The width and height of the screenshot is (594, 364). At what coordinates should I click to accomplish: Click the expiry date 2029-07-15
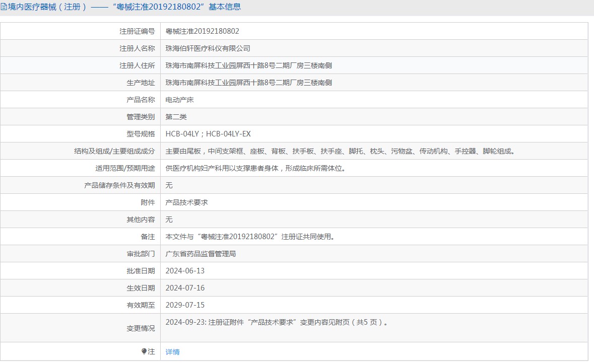click(185, 305)
